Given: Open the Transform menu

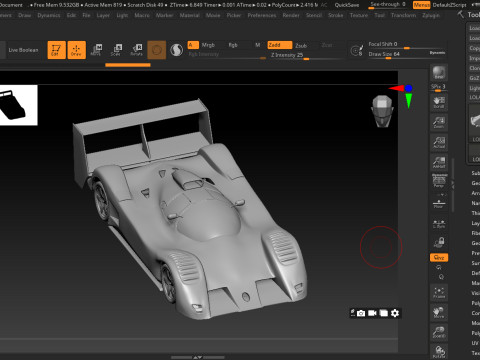Looking at the screenshot, I should 403,15.
